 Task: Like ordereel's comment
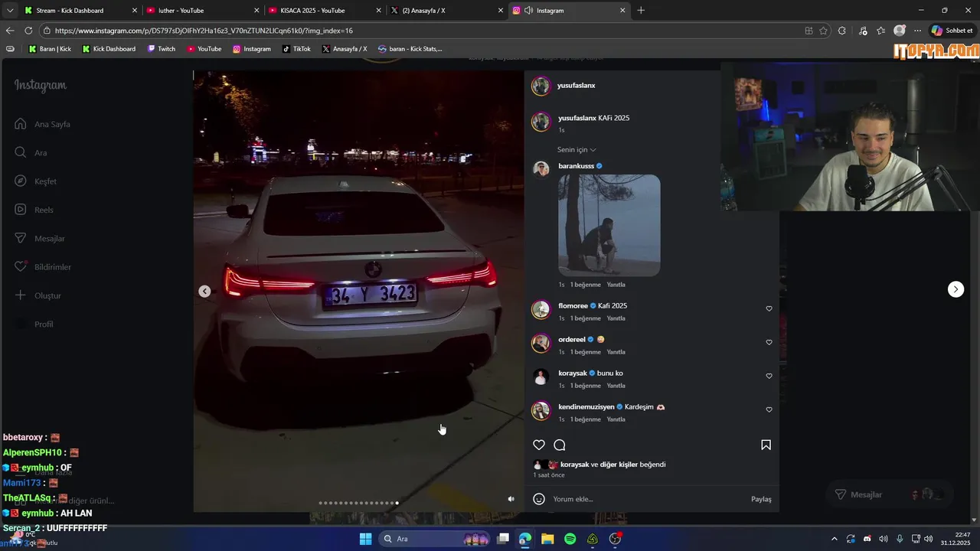pyautogui.click(x=769, y=342)
